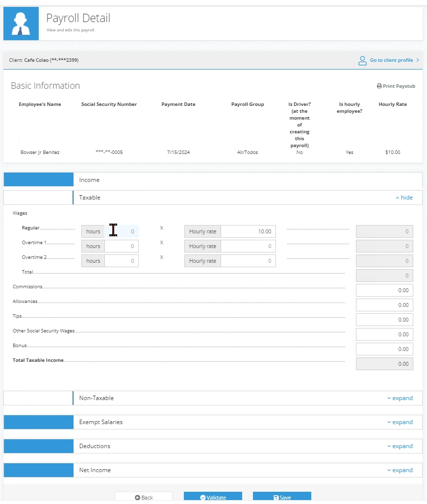Click the Yes value under Is hourly employee
Viewport: 427px width, 504px height.
(x=349, y=152)
